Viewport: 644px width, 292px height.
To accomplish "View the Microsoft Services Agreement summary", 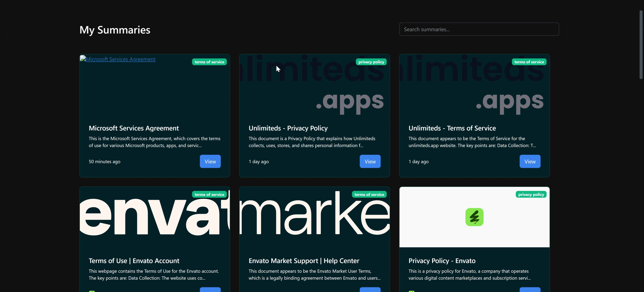I will click(210, 161).
